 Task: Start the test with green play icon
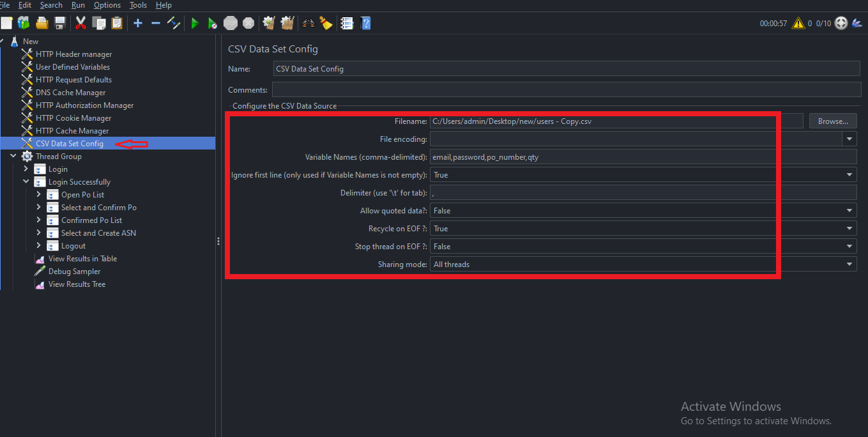(x=195, y=24)
